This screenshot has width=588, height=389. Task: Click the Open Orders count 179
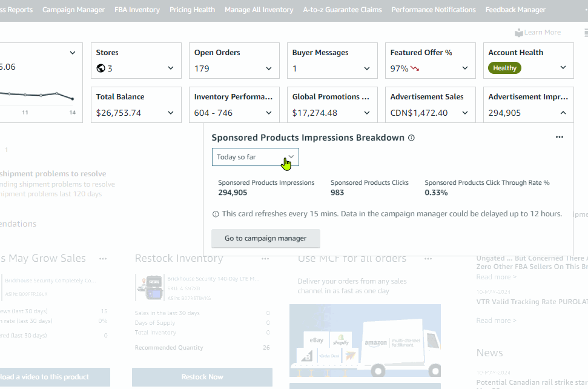[202, 68]
